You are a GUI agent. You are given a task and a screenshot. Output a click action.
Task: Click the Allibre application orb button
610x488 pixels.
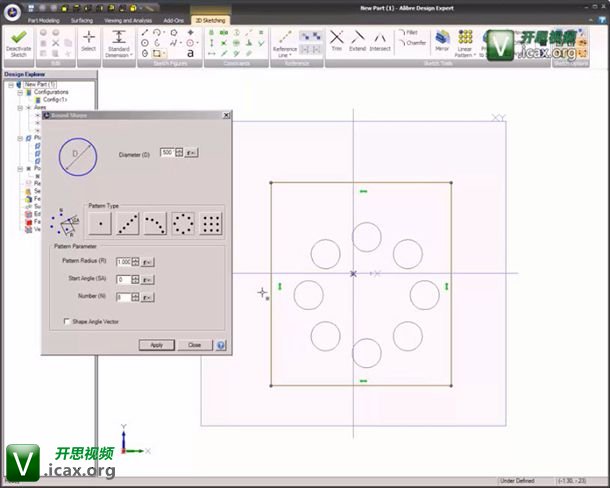(x=12, y=12)
